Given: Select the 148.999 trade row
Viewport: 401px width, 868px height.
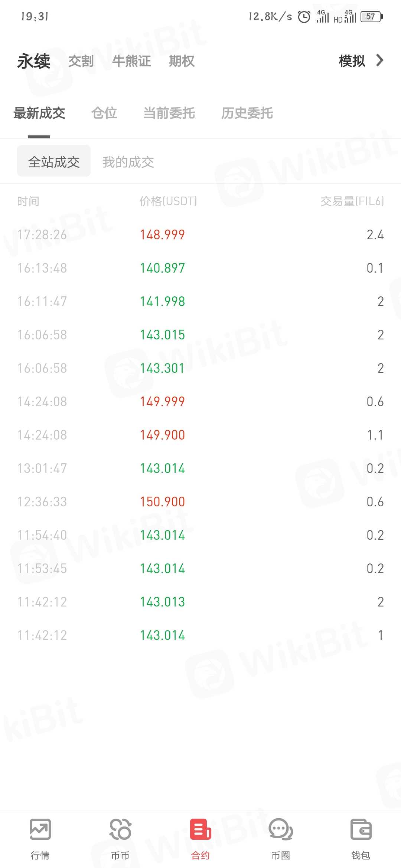Looking at the screenshot, I should (x=200, y=234).
